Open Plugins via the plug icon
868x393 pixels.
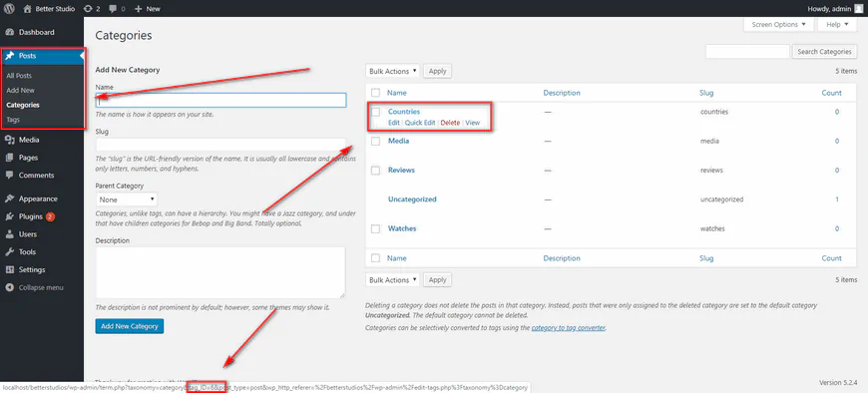point(9,216)
